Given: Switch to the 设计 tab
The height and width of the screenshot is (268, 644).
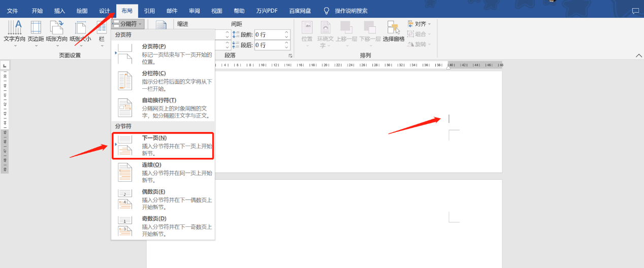Looking at the screenshot, I should click(x=105, y=11).
